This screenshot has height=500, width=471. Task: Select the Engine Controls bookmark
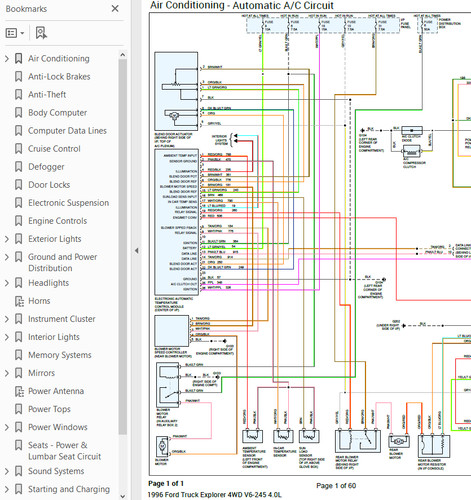[57, 221]
